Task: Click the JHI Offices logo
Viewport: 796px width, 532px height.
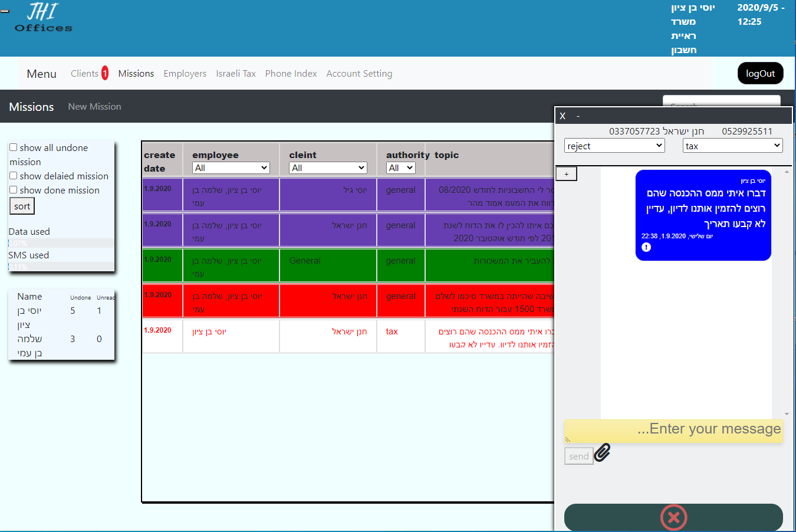Action: [43, 18]
